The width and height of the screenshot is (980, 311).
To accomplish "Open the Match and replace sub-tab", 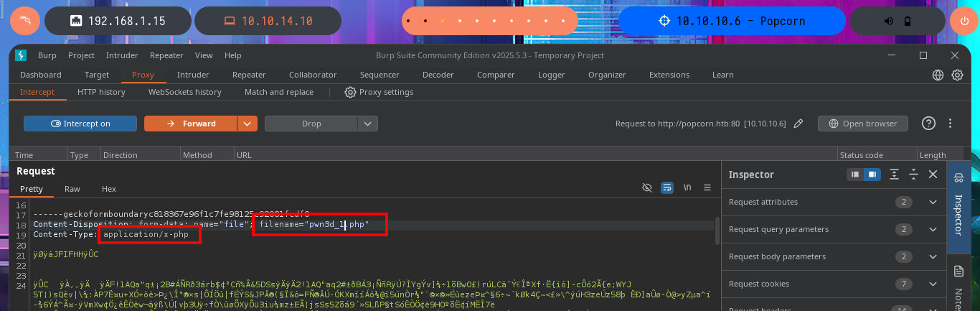I will (x=278, y=92).
